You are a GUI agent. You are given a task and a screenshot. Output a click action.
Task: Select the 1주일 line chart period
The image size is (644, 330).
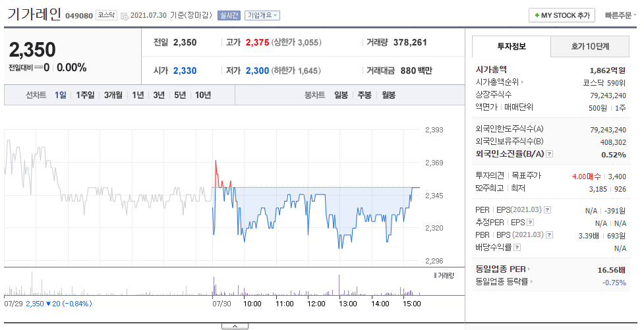click(x=85, y=96)
